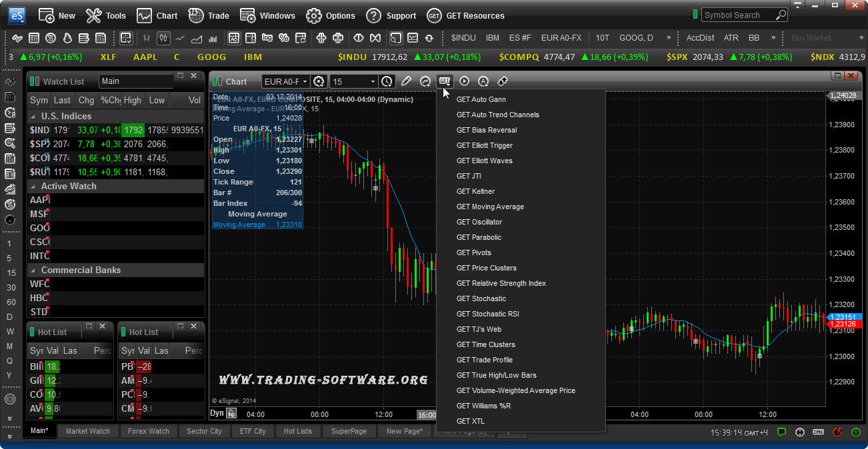Select GET Stochastic RSI menu entry

click(x=487, y=314)
